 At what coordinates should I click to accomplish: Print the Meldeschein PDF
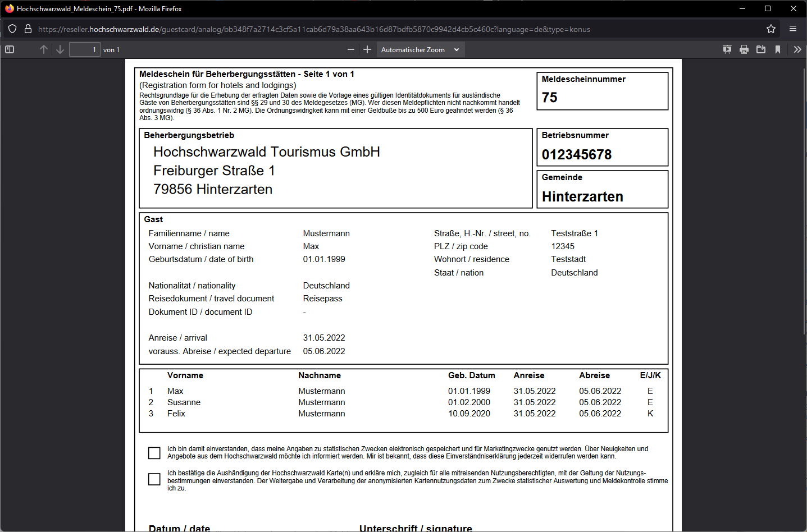coord(744,49)
